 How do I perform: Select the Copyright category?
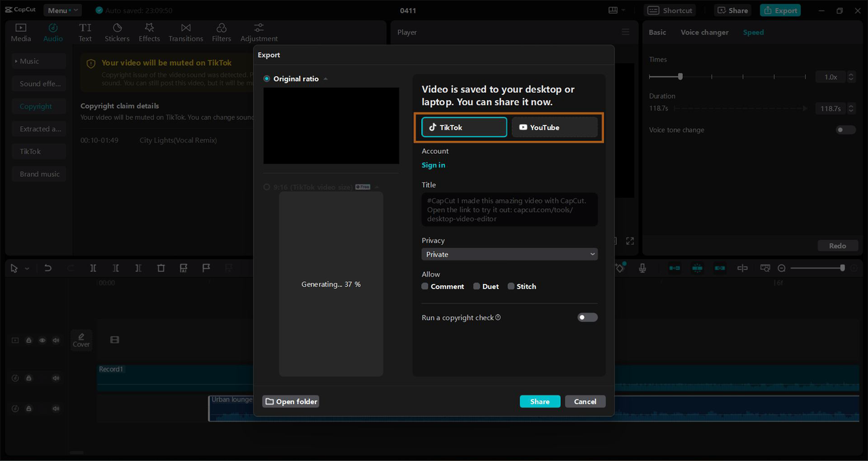pos(39,106)
